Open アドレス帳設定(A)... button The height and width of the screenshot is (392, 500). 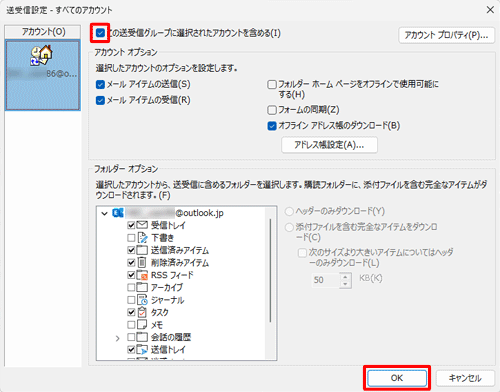pyautogui.click(x=329, y=145)
